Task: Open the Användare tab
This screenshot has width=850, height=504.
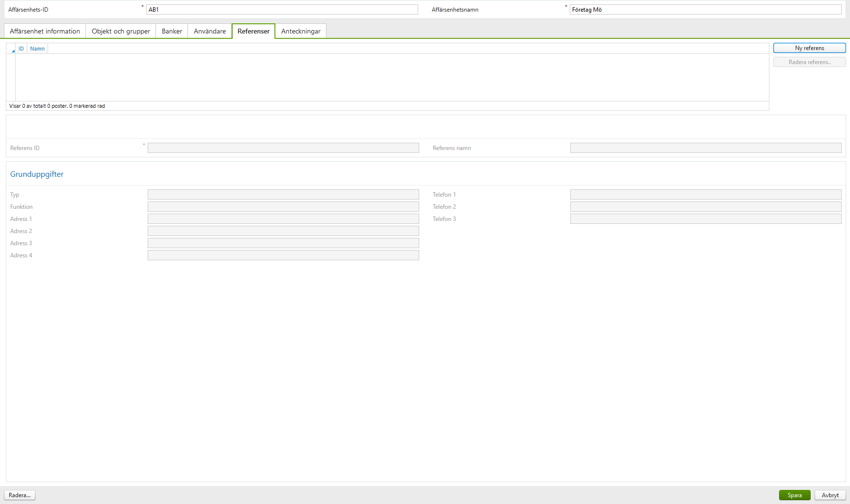Action: [209, 31]
